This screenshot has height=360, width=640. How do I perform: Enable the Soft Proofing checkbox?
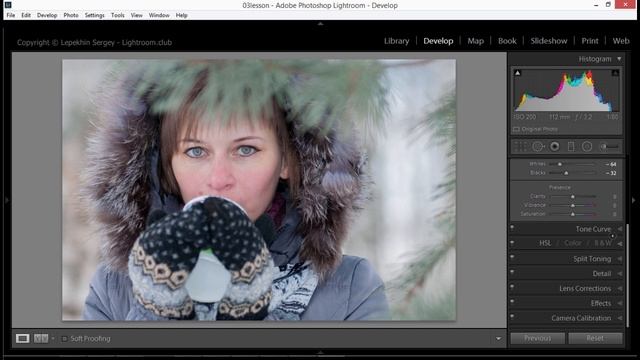click(64, 339)
